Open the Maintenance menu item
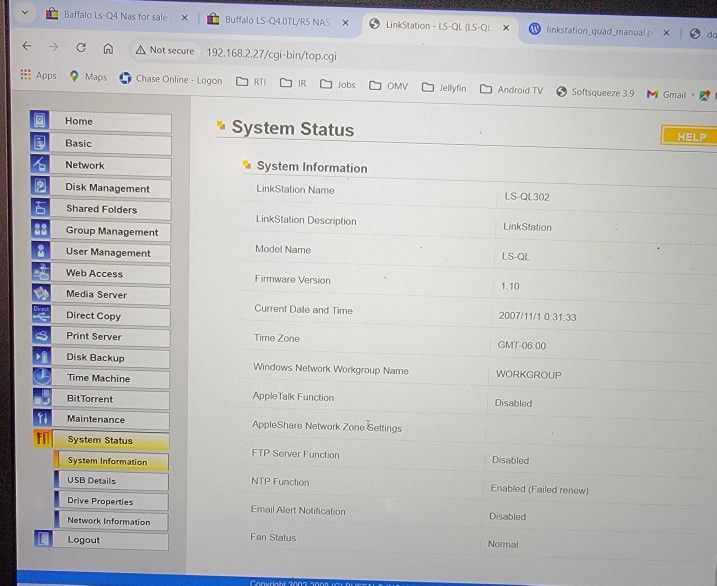 pyautogui.click(x=111, y=420)
